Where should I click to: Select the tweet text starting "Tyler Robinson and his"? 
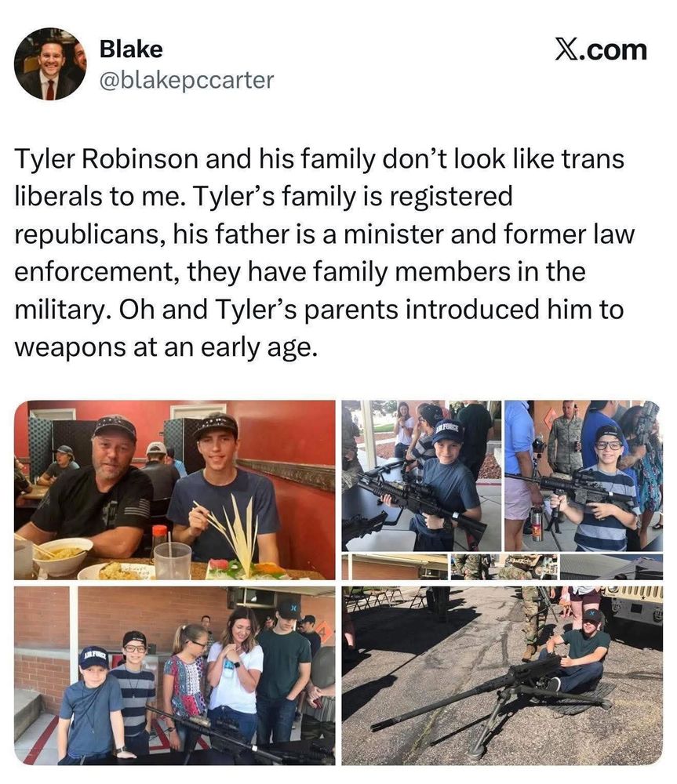(x=324, y=252)
